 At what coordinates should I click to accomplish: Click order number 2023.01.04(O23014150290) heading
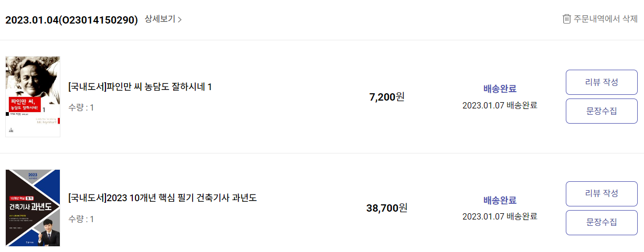point(71,20)
